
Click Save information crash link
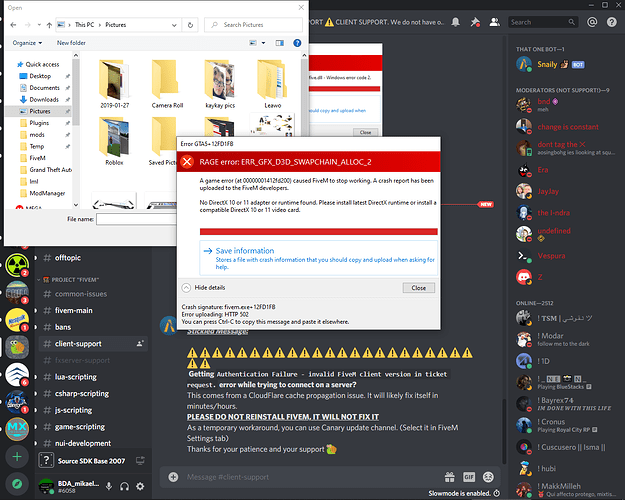[318, 258]
